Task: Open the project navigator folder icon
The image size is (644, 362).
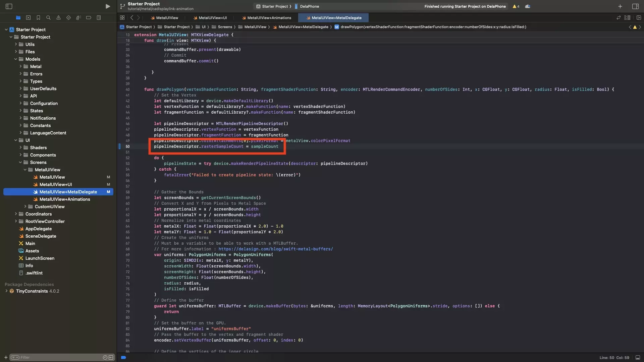Action: [18, 18]
